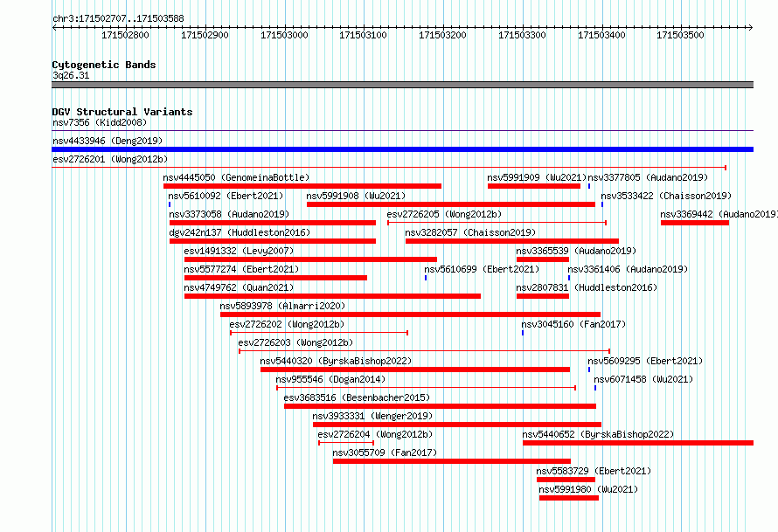The height and width of the screenshot is (532, 778).
Task: Select the nsv3533422 (Chaisson2019) variant label
Action: tap(666, 196)
